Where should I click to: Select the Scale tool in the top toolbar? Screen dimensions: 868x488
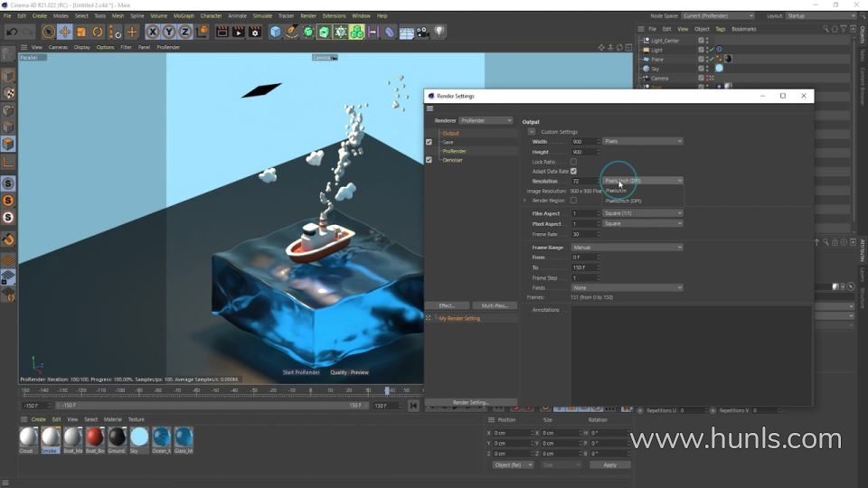pyautogui.click(x=81, y=32)
